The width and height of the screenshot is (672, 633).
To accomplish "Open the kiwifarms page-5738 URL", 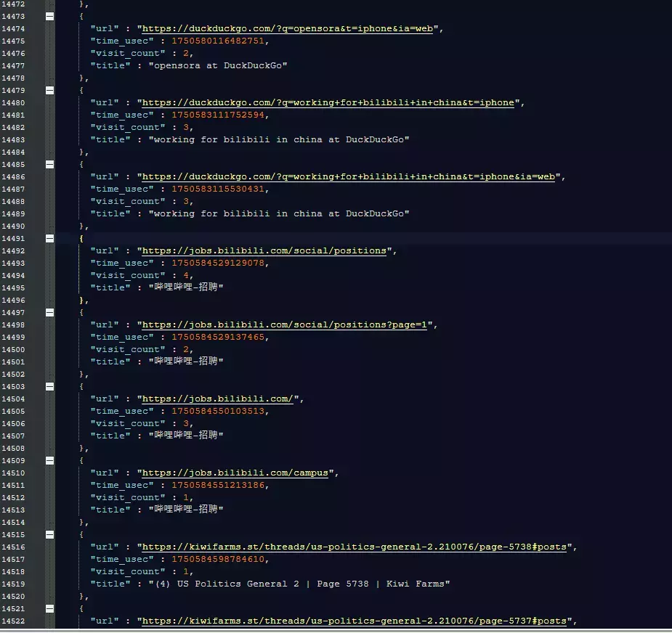I will pyautogui.click(x=355, y=547).
